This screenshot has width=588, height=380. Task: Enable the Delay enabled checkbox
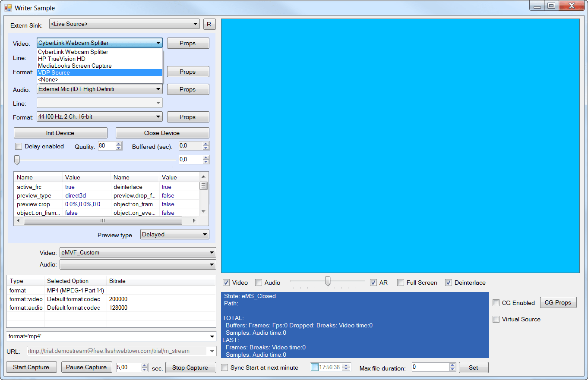(x=19, y=146)
